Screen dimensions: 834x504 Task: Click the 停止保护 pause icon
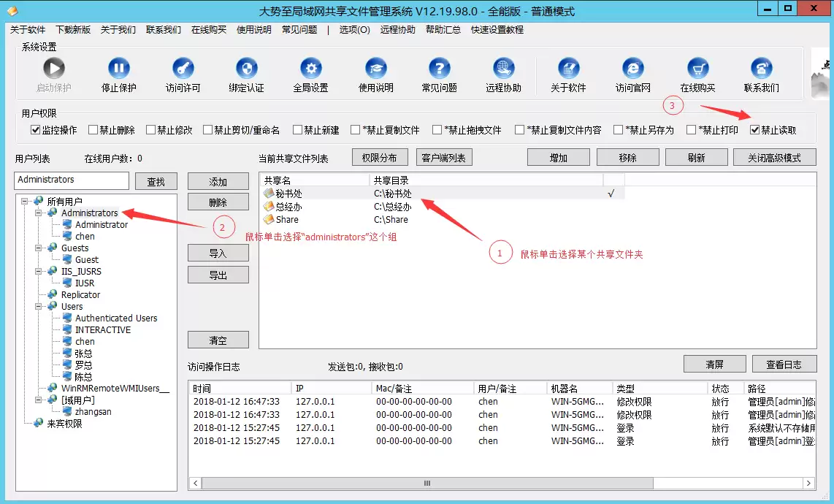coord(118,68)
